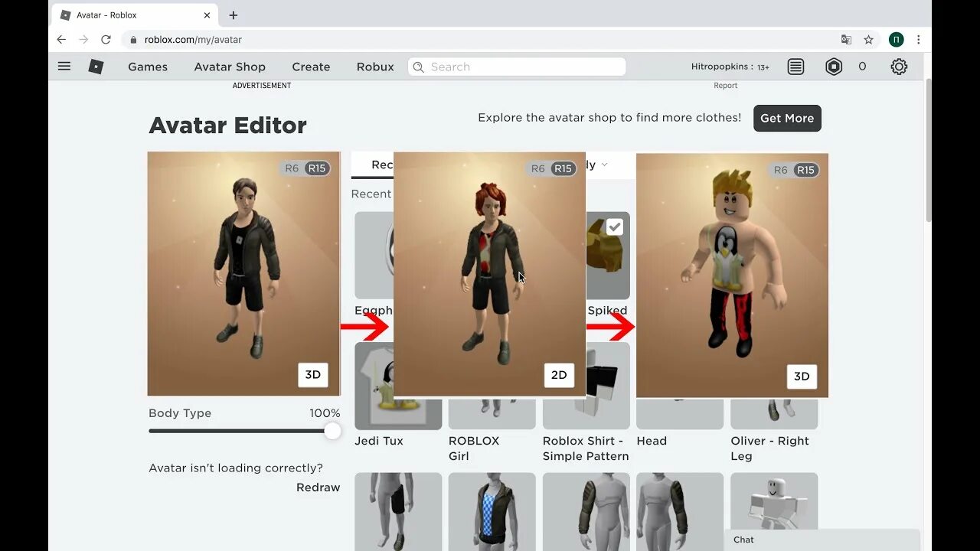Image resolution: width=980 pixels, height=551 pixels.
Task: Click the ROBLOX Girl item name
Action: point(474,448)
